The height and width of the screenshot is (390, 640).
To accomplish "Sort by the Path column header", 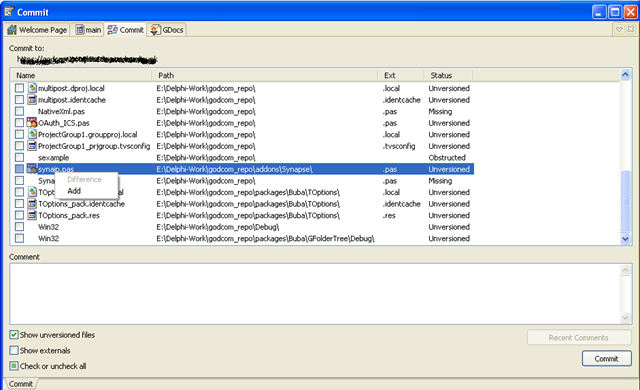I will click(265, 75).
